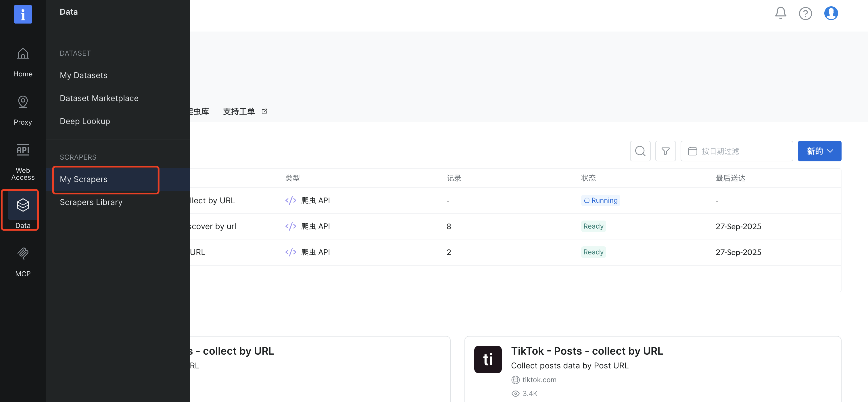Viewport: 868px width, 402px height.
Task: Open TikTok Posts collect by URL card
Action: click(587, 351)
